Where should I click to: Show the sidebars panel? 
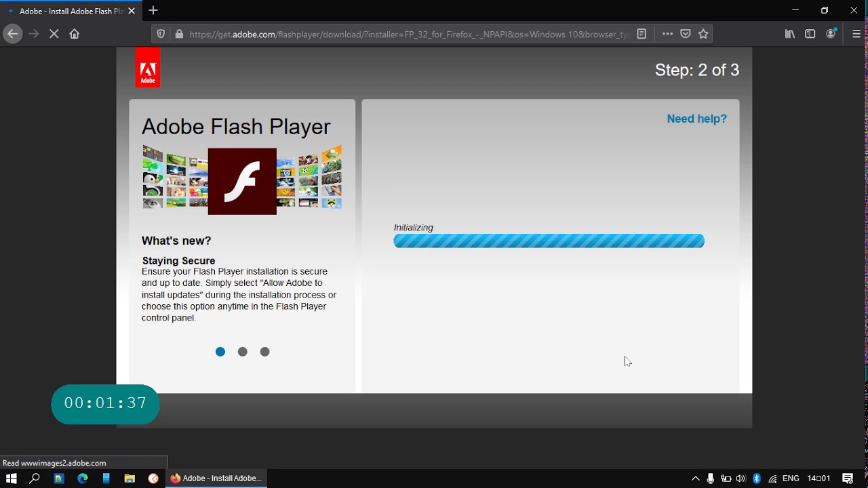(810, 34)
